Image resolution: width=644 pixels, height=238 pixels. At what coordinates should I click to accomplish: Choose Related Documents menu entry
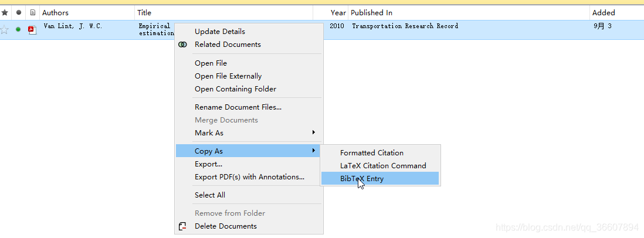click(x=249, y=45)
